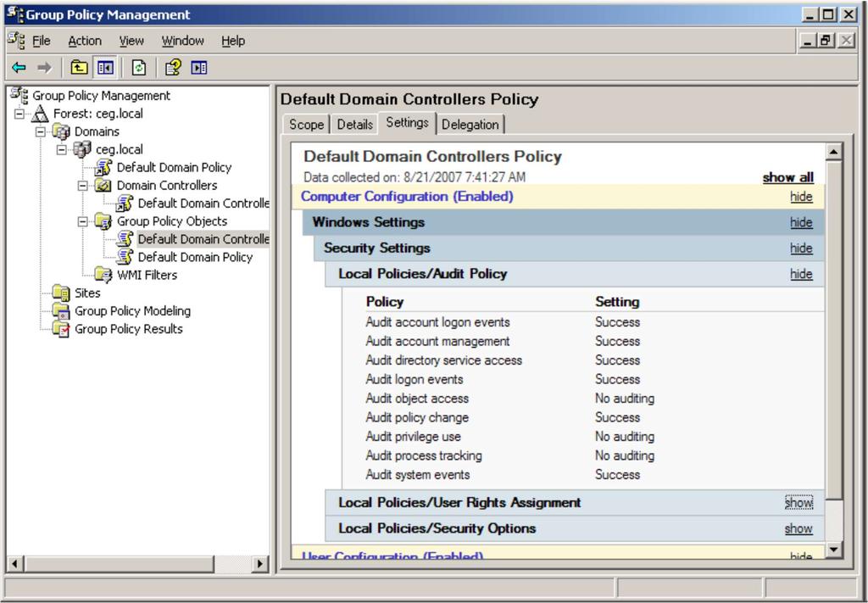Hide the Local Policies/Audit Policy section
The width and height of the screenshot is (868, 603).
[x=801, y=274]
